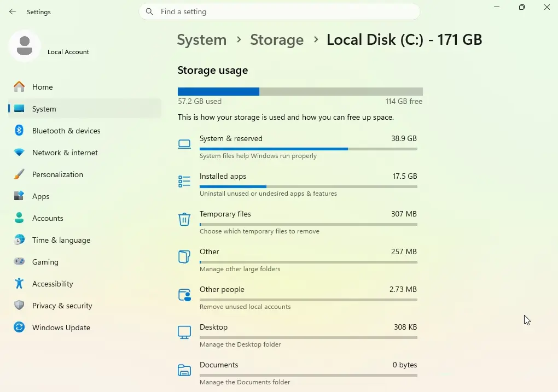Screen dimensions: 558x392
Task: Click the Find a setting search box
Action: (x=280, y=11)
